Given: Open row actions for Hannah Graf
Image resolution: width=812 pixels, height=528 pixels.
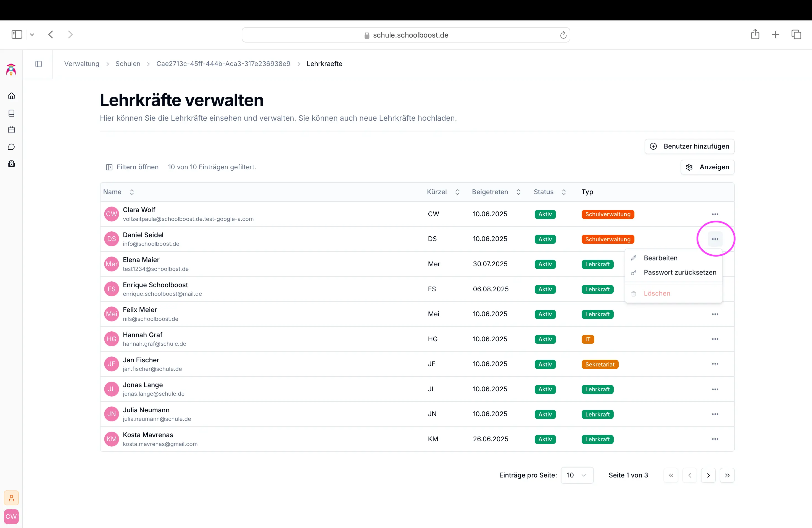Looking at the screenshot, I should click(x=715, y=339).
